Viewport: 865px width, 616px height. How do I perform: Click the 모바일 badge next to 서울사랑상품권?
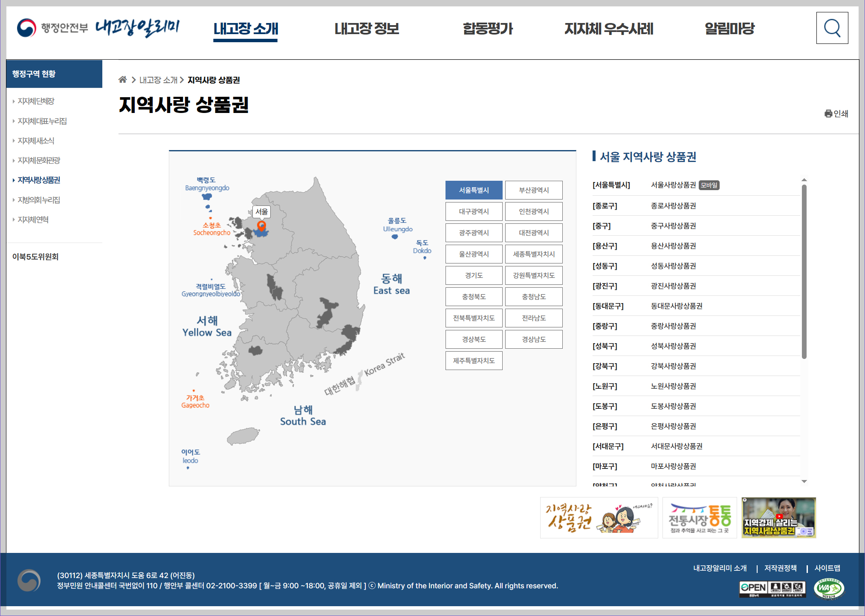click(709, 185)
